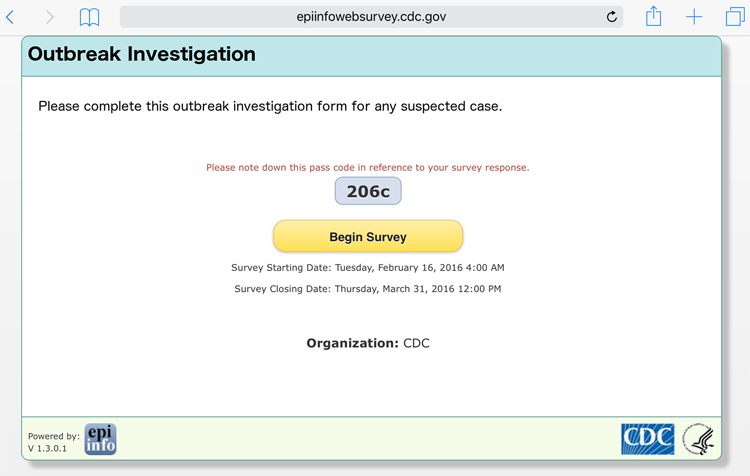Image resolution: width=750 pixels, height=476 pixels.
Task: Tap the Survey Closing Date line
Action: (x=368, y=289)
